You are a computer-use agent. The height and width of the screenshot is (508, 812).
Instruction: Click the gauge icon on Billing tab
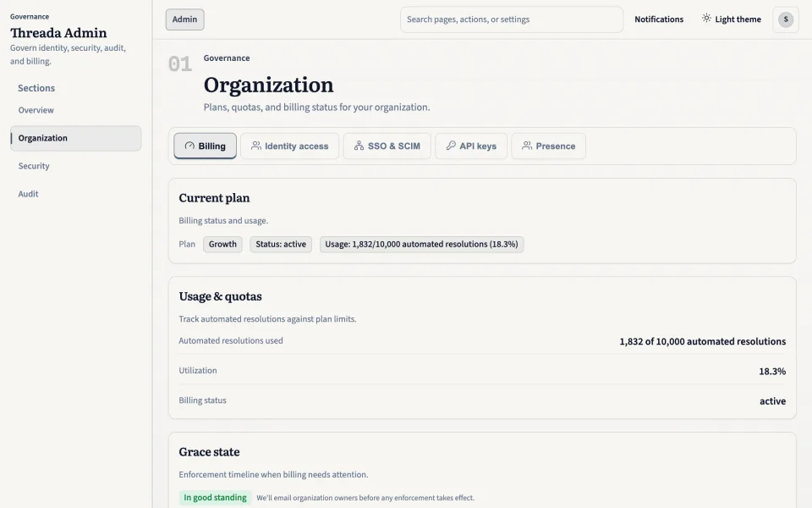(x=189, y=146)
